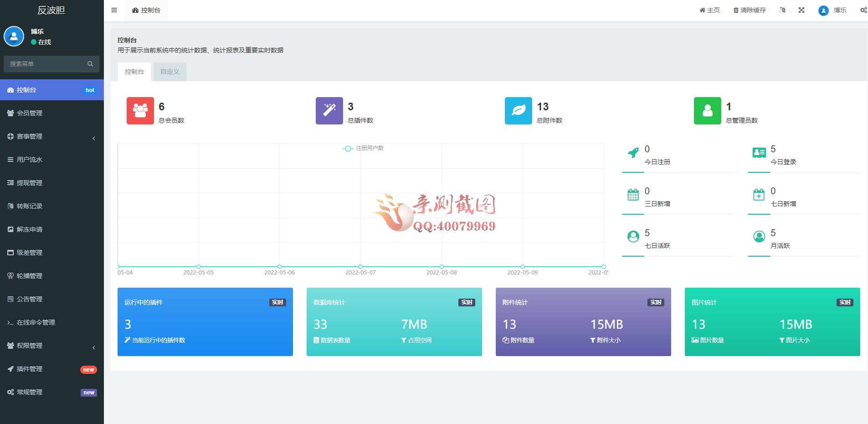Select the 用户流水 menu icon

pos(10,160)
